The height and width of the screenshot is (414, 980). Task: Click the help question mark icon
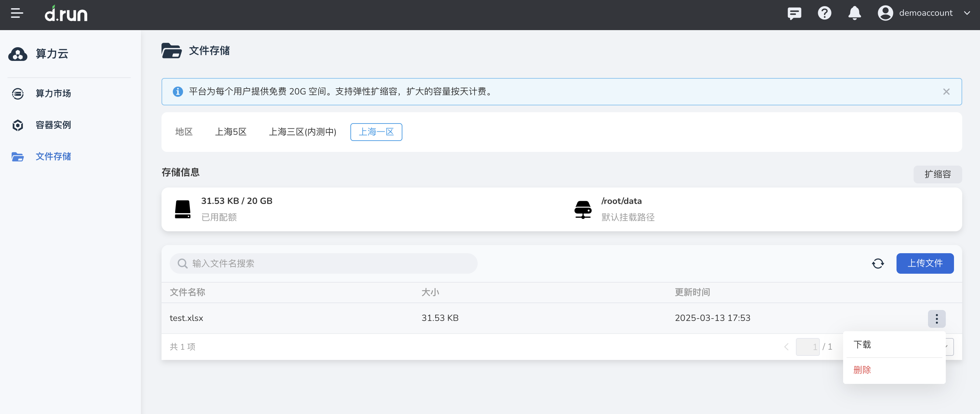point(824,13)
